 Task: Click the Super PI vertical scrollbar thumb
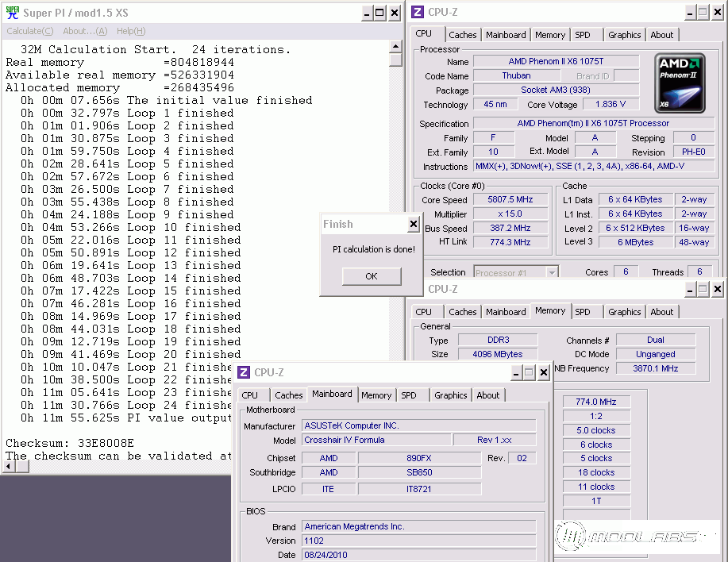[x=395, y=60]
